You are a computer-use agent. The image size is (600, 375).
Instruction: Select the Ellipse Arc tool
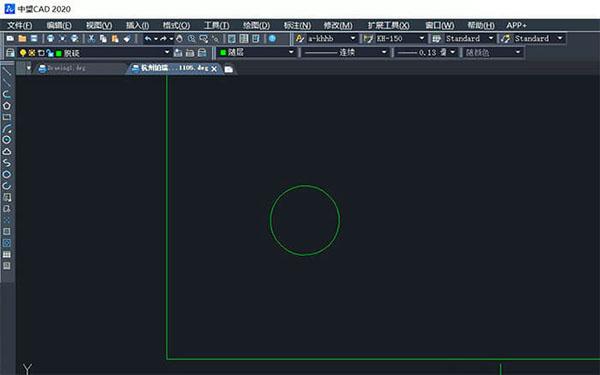click(7, 186)
